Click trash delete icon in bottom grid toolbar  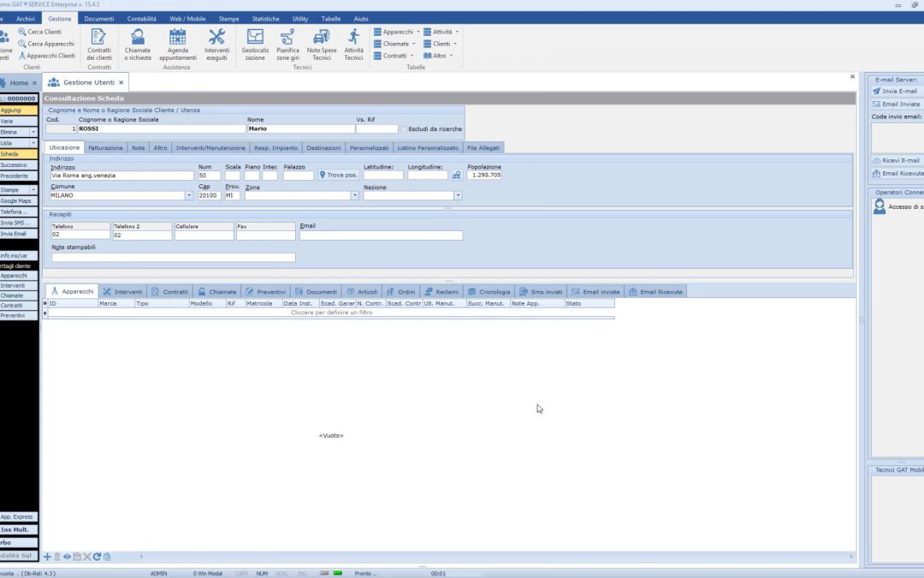[x=57, y=557]
